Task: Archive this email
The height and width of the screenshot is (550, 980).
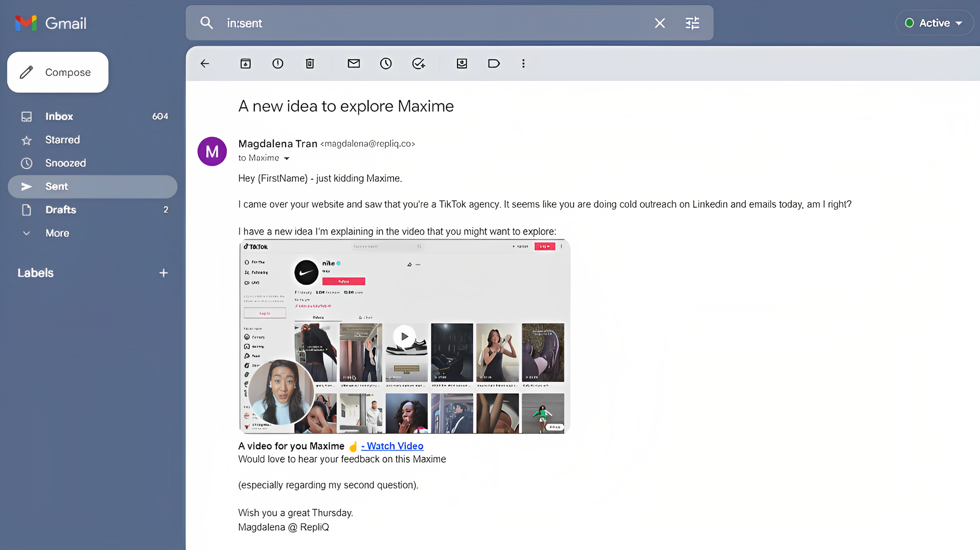Action: click(245, 64)
